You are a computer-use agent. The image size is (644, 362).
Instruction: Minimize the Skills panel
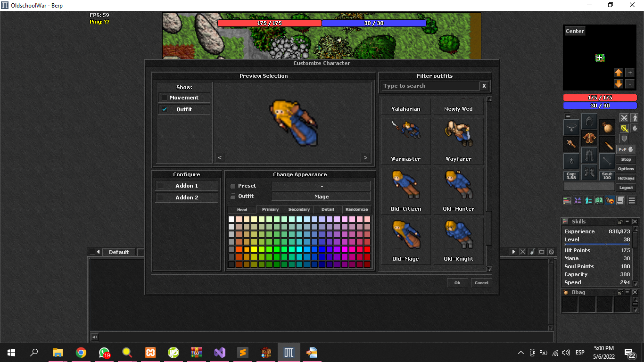628,222
